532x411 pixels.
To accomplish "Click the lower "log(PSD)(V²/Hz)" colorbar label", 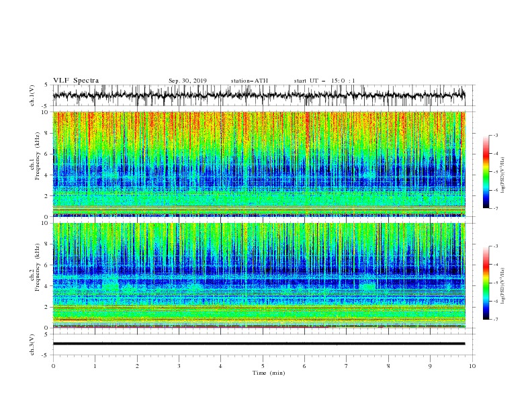I will click(503, 286).
